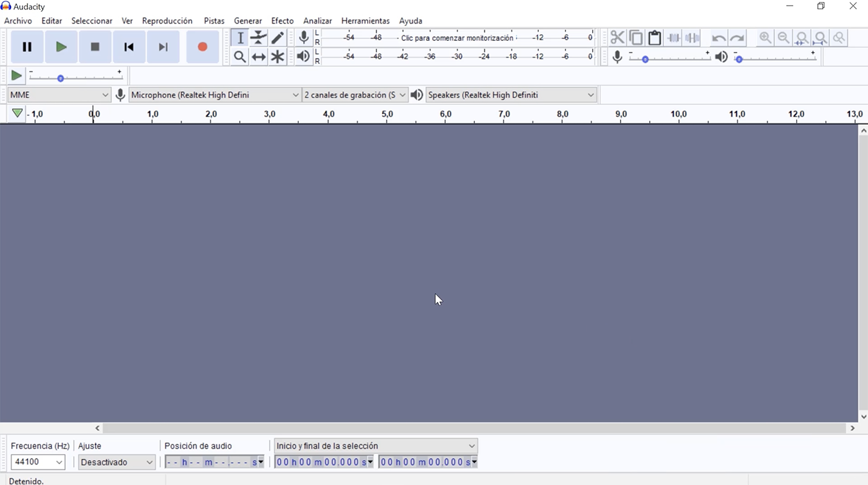The image size is (868, 485).
Task: Click the green timeline options triangle
Action: point(17,113)
